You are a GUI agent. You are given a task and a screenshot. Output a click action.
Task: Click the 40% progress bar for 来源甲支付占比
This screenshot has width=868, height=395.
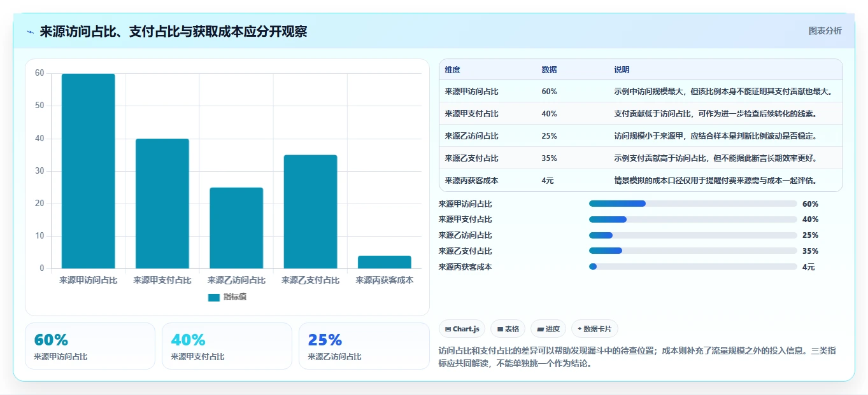click(693, 219)
